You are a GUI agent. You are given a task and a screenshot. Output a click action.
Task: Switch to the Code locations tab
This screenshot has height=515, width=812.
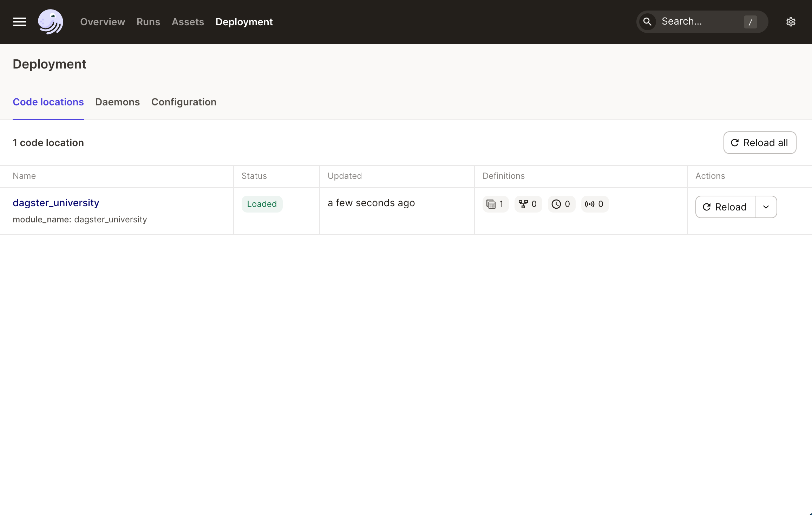click(x=48, y=102)
